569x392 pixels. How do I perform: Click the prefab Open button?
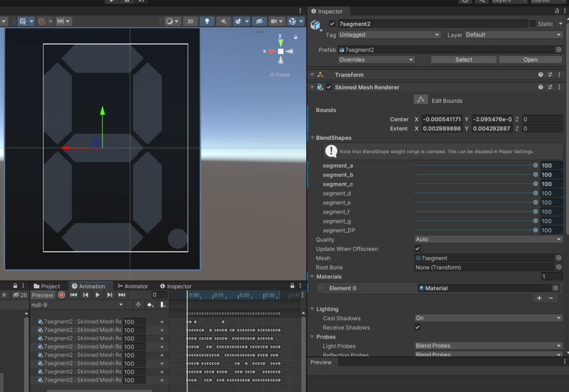pyautogui.click(x=530, y=59)
